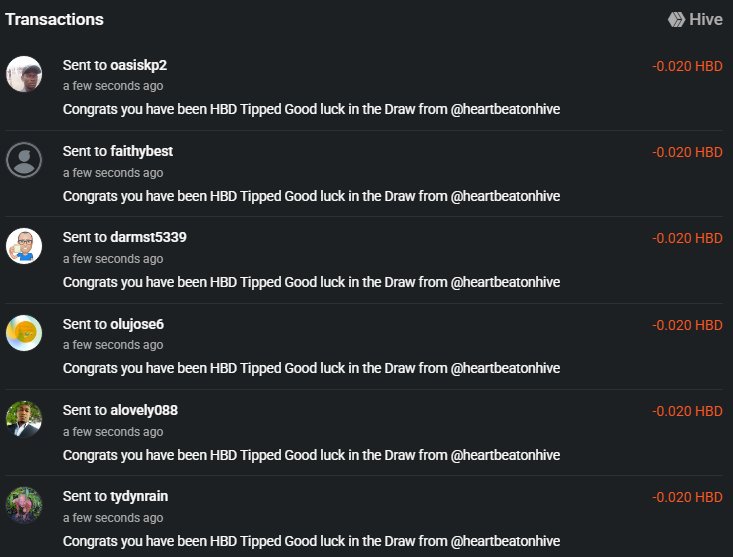Select the memo under olujose6 transaction

pyautogui.click(x=311, y=368)
